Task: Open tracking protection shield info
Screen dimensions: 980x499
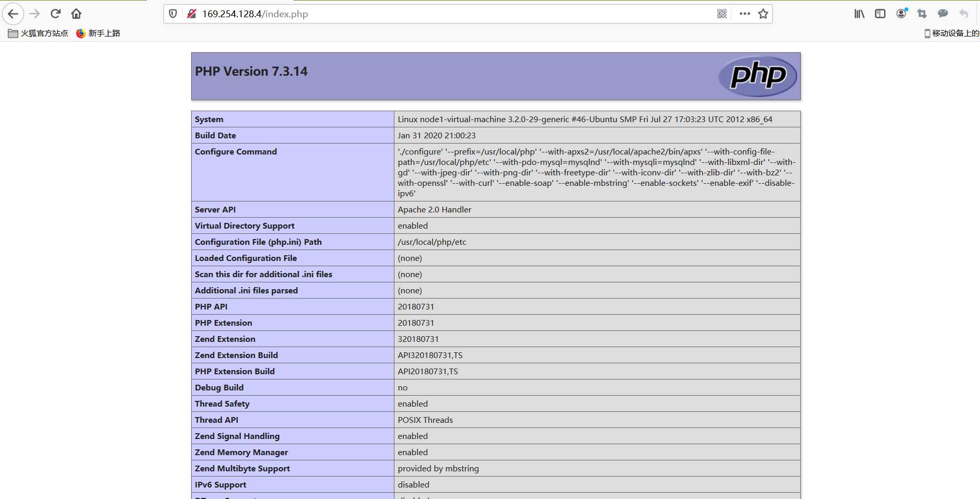Action: point(173,14)
